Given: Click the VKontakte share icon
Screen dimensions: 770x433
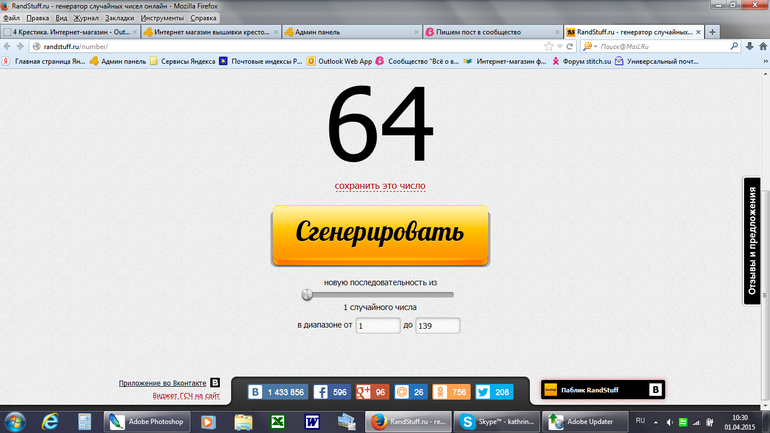Looking at the screenshot, I should click(255, 392).
